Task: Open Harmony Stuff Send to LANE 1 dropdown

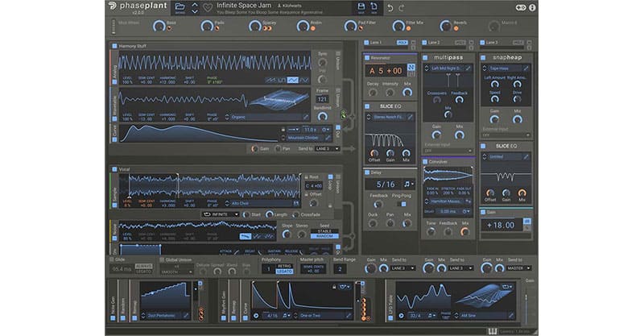Action: pos(328,148)
